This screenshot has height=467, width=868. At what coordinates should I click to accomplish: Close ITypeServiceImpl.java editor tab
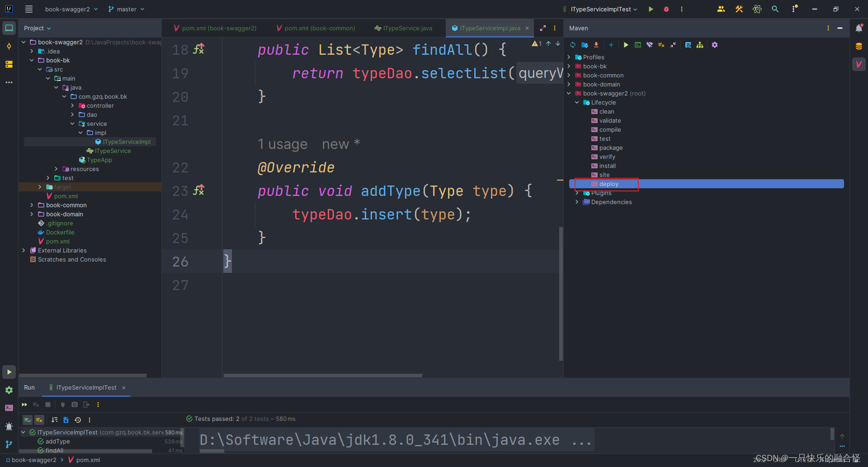tap(527, 28)
